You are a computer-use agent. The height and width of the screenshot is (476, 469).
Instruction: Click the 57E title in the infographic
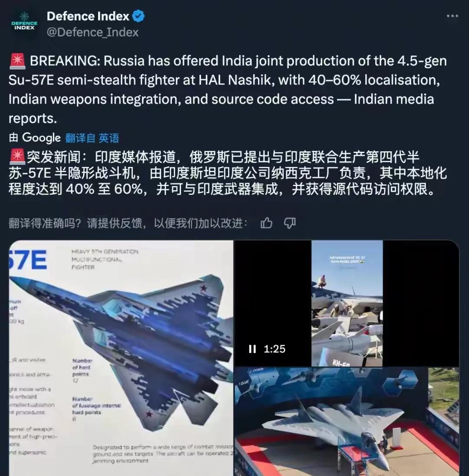28,260
